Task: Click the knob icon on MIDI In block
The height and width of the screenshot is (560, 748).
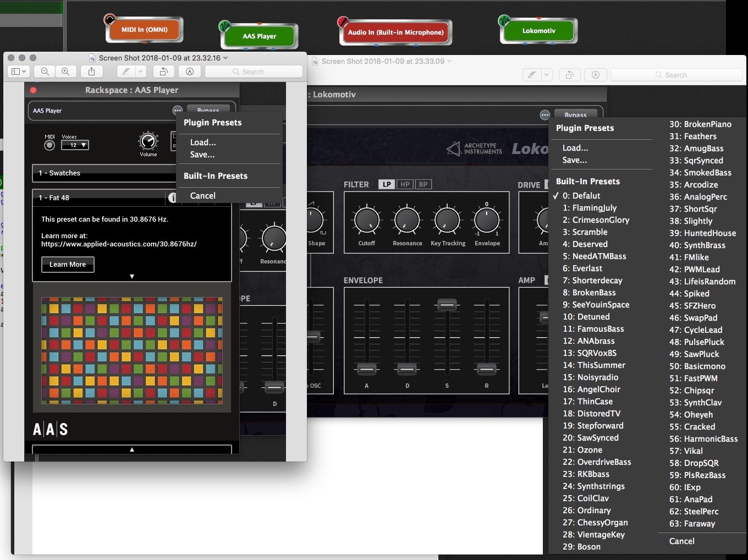Action: pos(110,20)
